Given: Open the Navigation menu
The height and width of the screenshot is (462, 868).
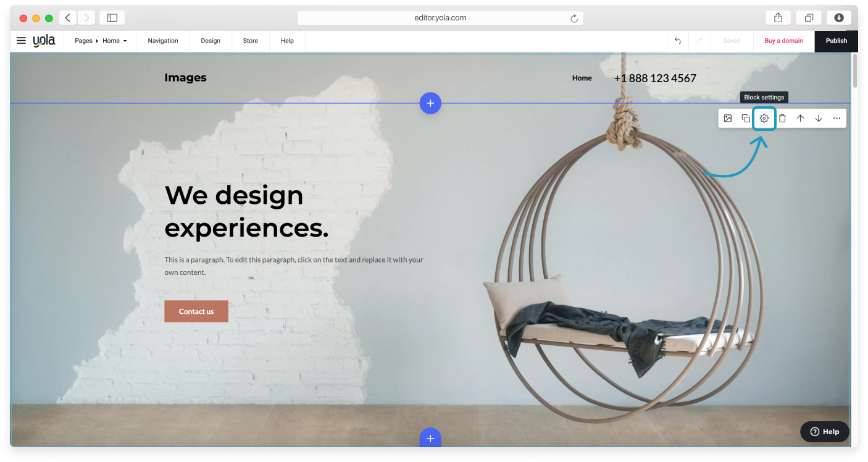Looking at the screenshot, I should coord(163,41).
